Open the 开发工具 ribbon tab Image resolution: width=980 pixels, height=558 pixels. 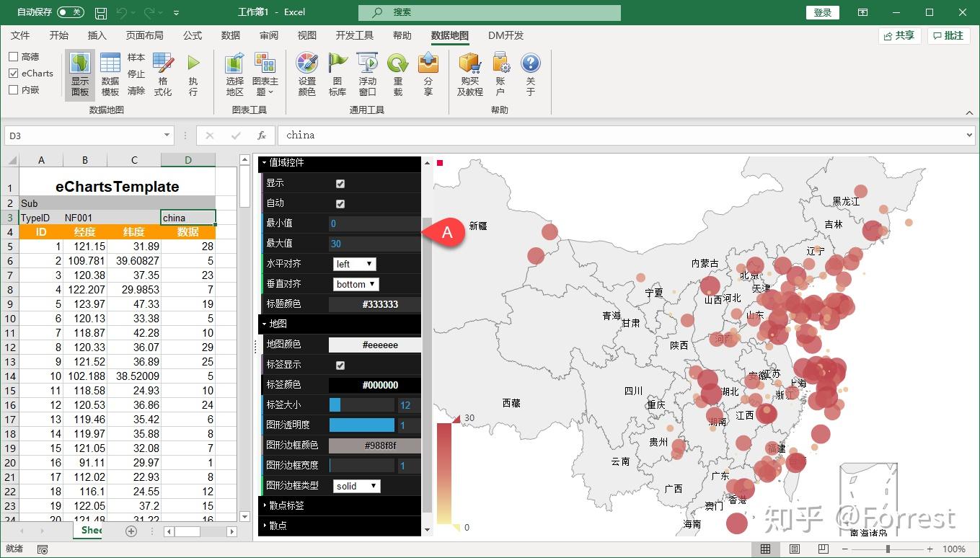(x=353, y=35)
